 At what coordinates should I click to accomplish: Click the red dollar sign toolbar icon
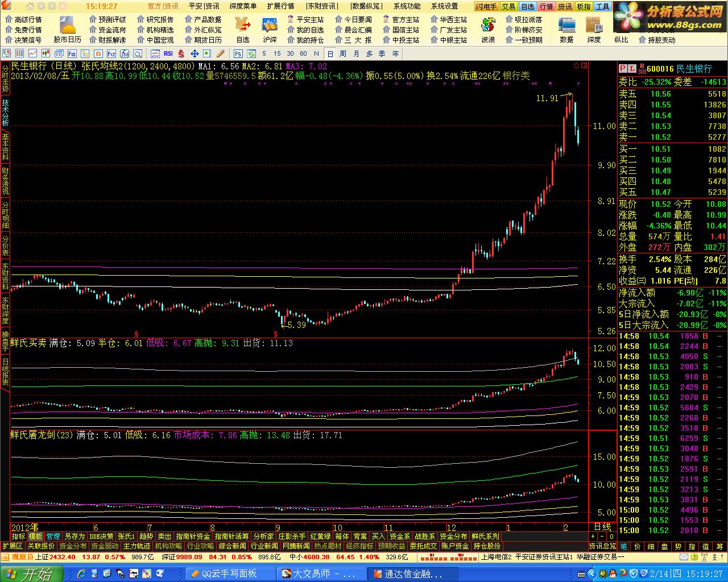click(x=181, y=53)
